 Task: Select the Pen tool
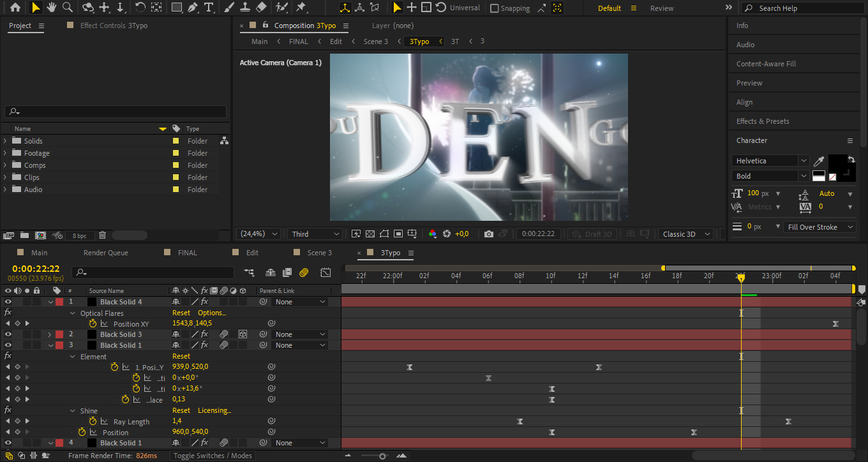click(x=193, y=8)
